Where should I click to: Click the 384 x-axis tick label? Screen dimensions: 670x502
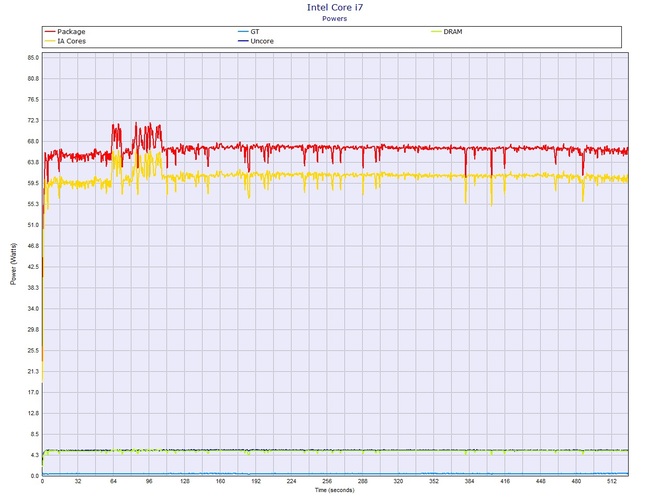(469, 481)
